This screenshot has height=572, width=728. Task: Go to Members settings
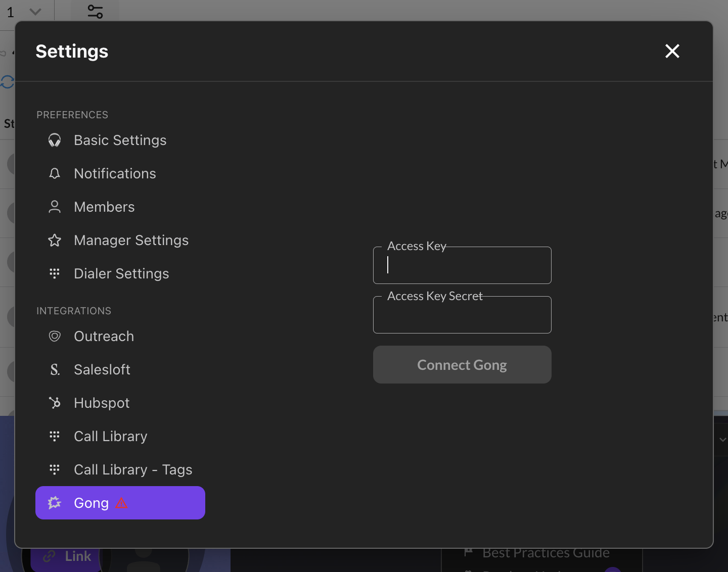coord(120,207)
